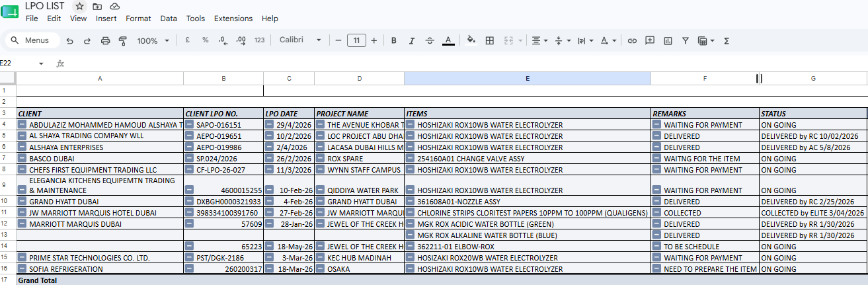
Task: Click the Strikethrough icon
Action: 430,41
